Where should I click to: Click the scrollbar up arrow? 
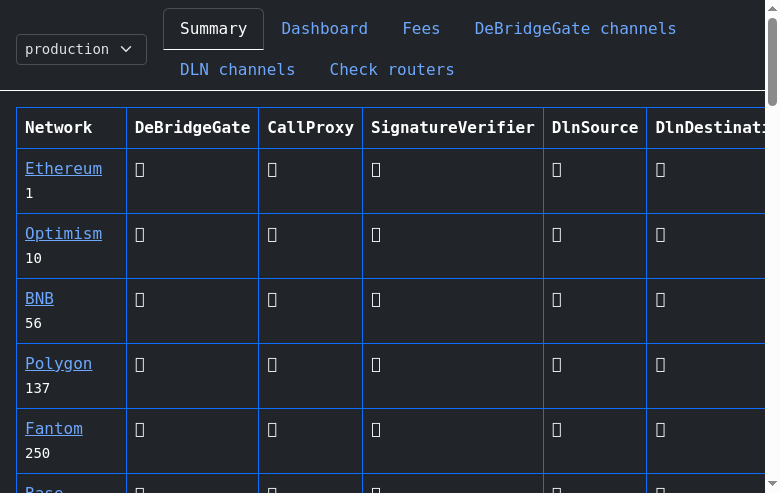click(x=772, y=8)
